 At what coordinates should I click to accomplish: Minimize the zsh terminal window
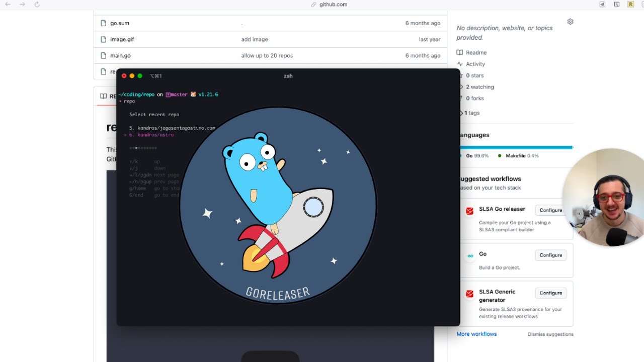point(132,76)
